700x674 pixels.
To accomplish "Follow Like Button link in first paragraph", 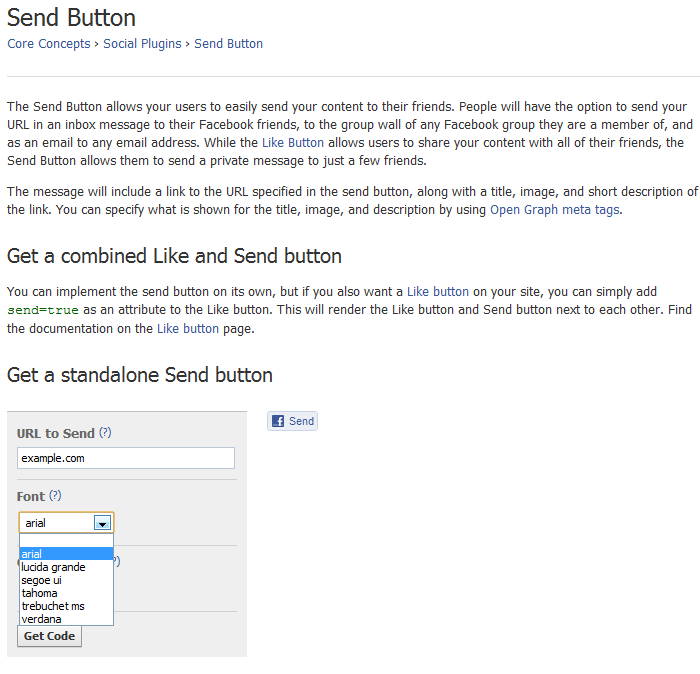I will [292, 143].
